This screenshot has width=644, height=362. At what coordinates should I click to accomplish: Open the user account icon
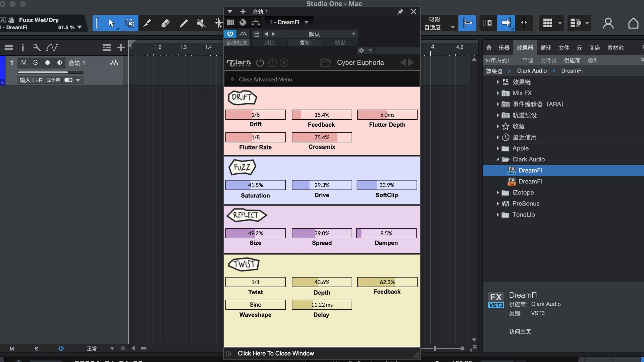pyautogui.click(x=608, y=23)
